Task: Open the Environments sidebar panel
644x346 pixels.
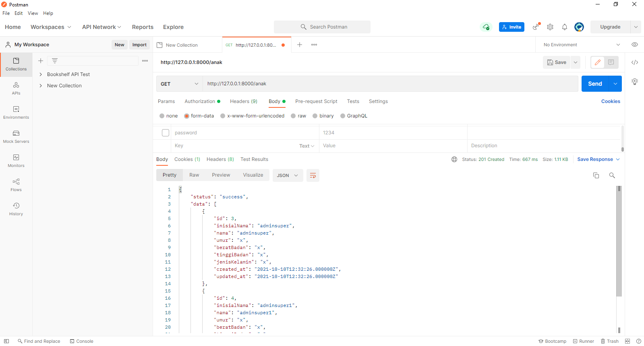Action: click(16, 113)
